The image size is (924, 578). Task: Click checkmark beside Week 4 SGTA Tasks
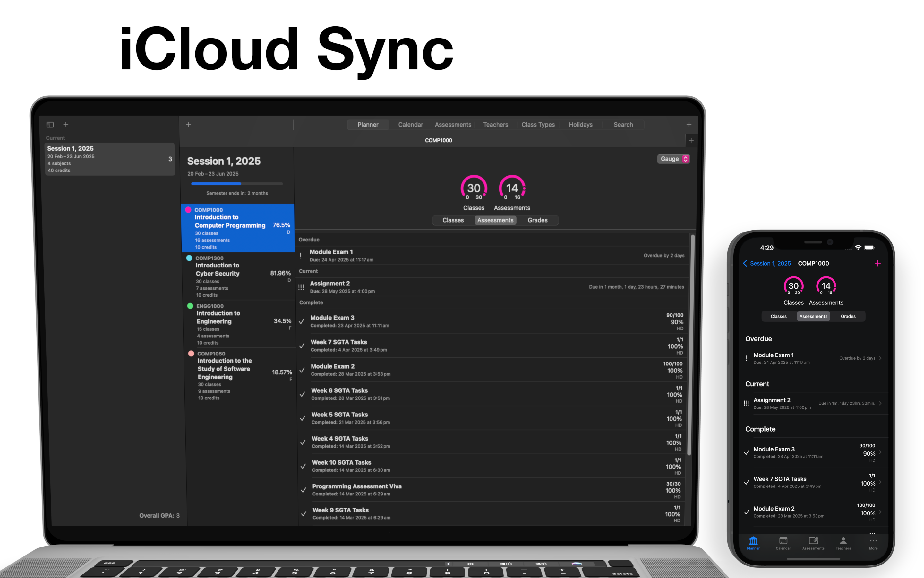pyautogui.click(x=303, y=442)
